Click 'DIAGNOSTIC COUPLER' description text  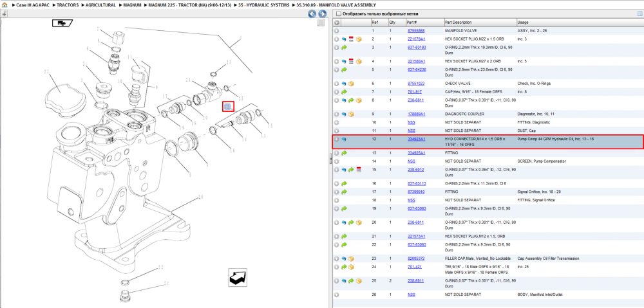(x=464, y=114)
